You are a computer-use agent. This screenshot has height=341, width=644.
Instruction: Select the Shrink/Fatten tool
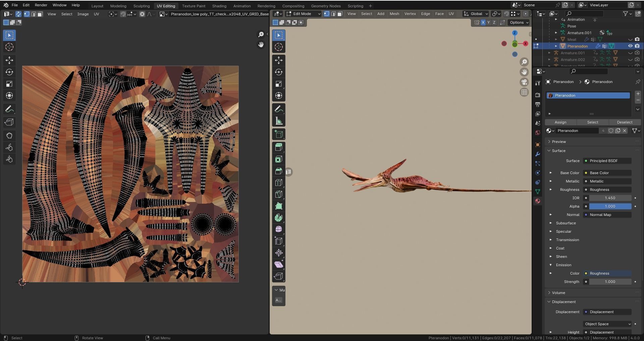[279, 253]
